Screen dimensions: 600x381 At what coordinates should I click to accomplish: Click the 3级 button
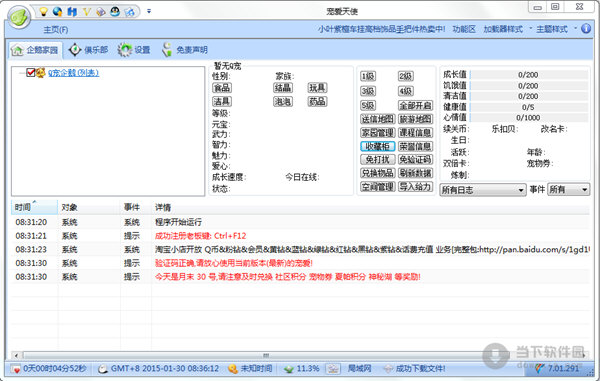368,91
